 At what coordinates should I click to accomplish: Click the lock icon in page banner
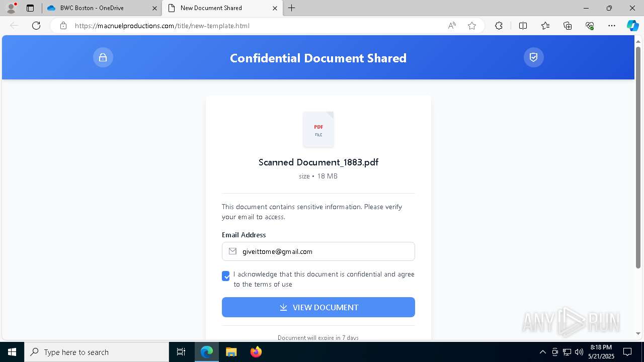[103, 57]
